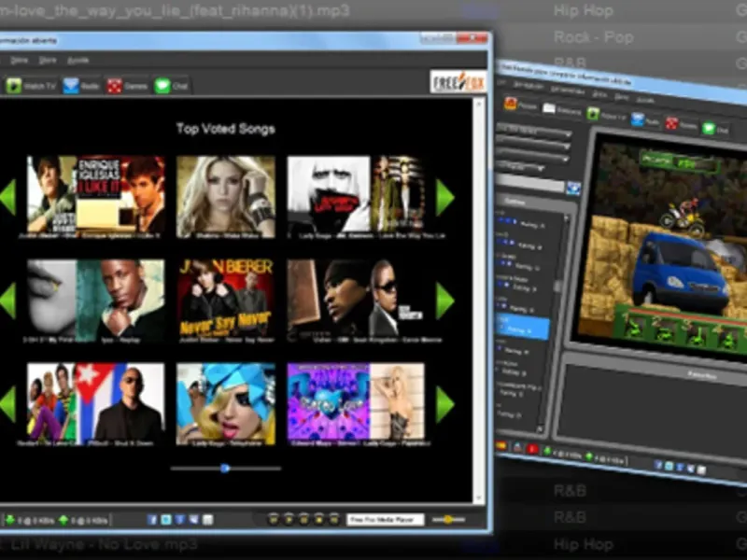The image size is (747, 560).
Task: Click the FreeFox logo in front window
Action: click(458, 82)
